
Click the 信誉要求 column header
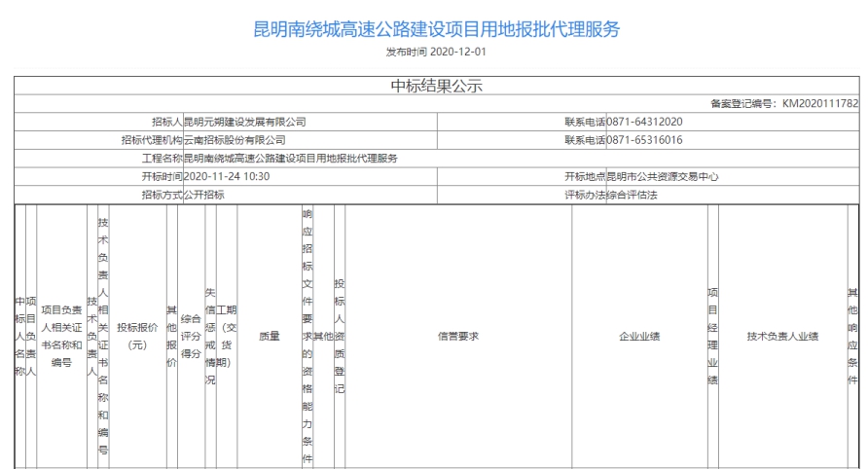tap(457, 336)
